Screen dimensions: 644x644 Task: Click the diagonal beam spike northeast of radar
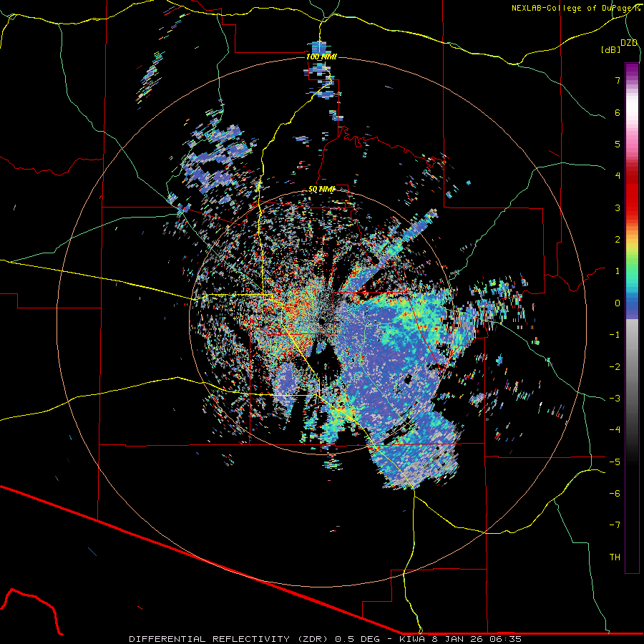[390, 250]
